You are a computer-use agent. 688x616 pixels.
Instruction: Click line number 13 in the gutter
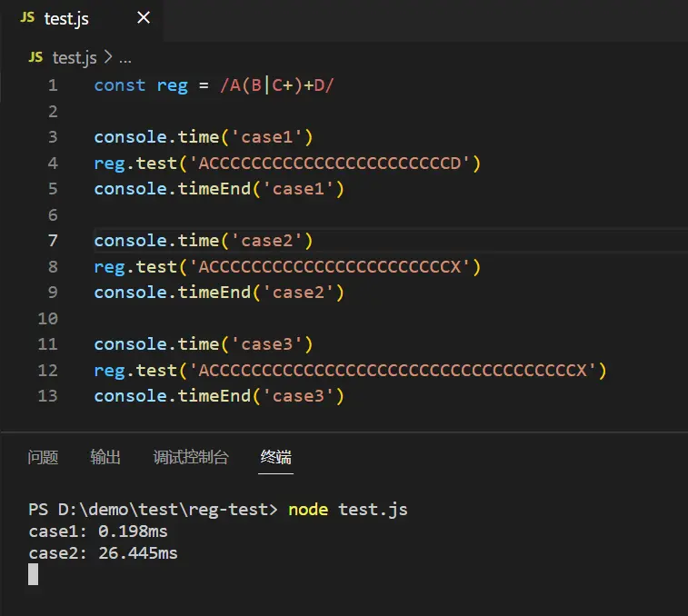point(48,396)
